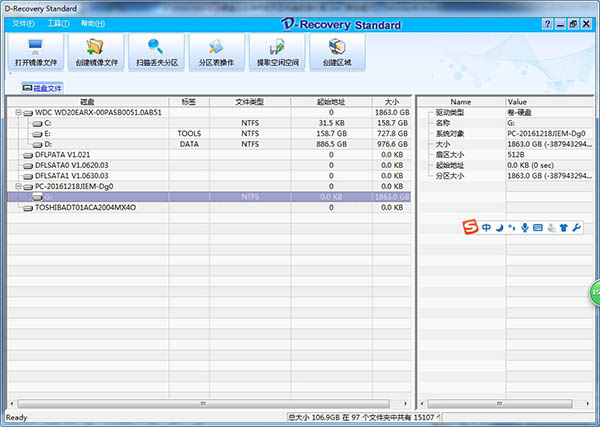
Task: Click the 976.6 GB size cell
Action: click(x=392, y=144)
